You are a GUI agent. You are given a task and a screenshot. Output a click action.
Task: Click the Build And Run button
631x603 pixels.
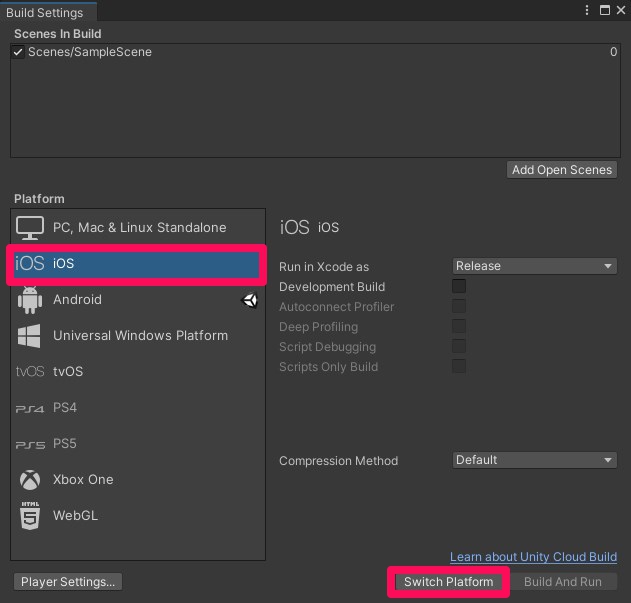[x=563, y=582]
